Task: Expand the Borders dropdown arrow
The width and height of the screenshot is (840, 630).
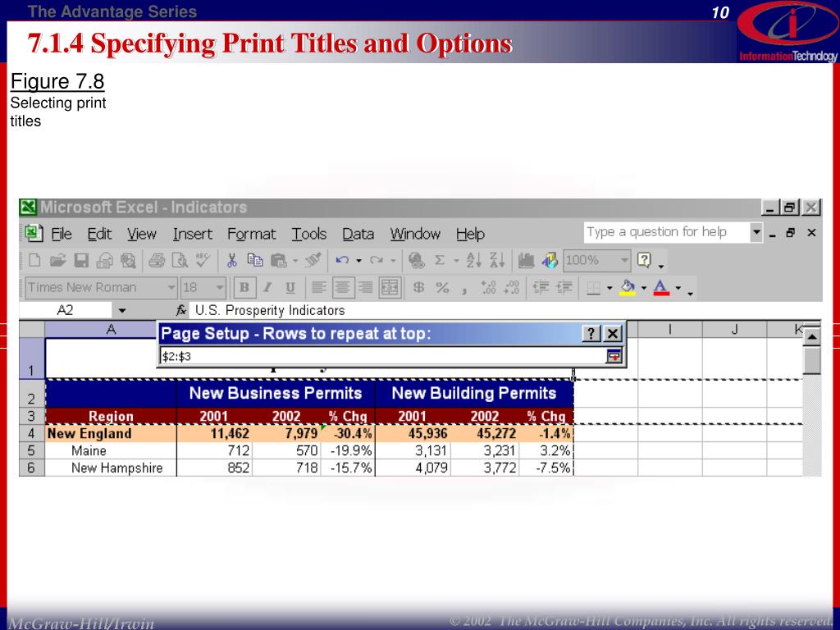Action: 609,289
